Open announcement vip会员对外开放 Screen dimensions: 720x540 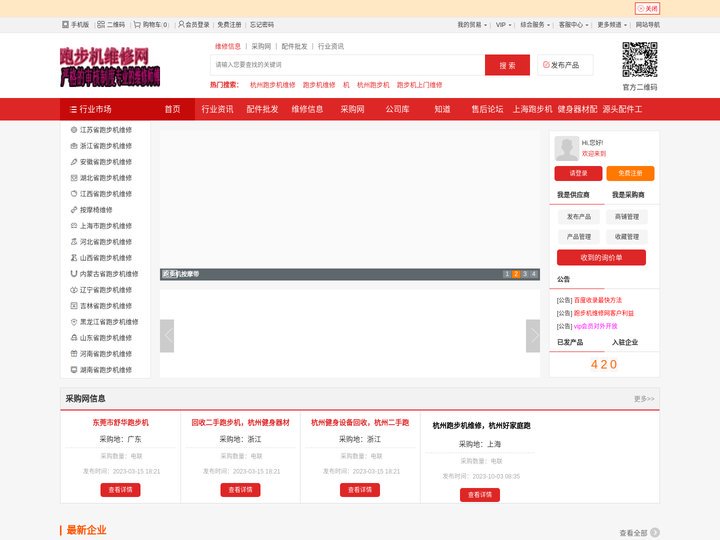pos(595,326)
